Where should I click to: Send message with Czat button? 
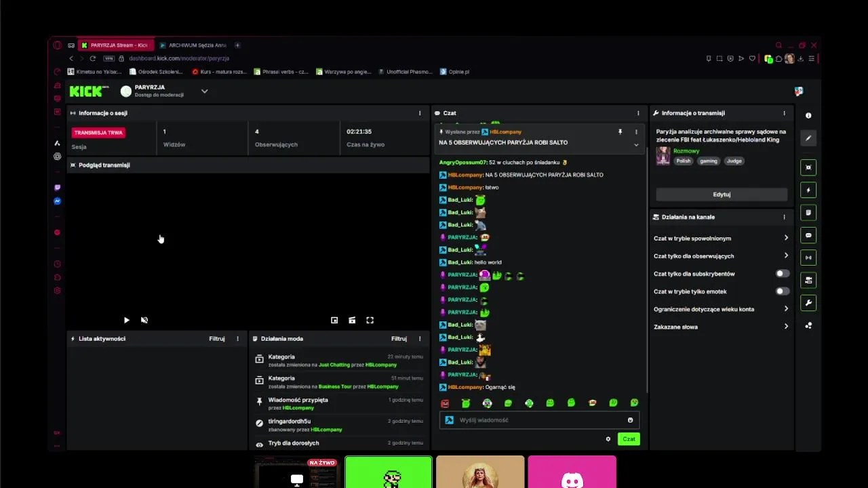point(629,439)
